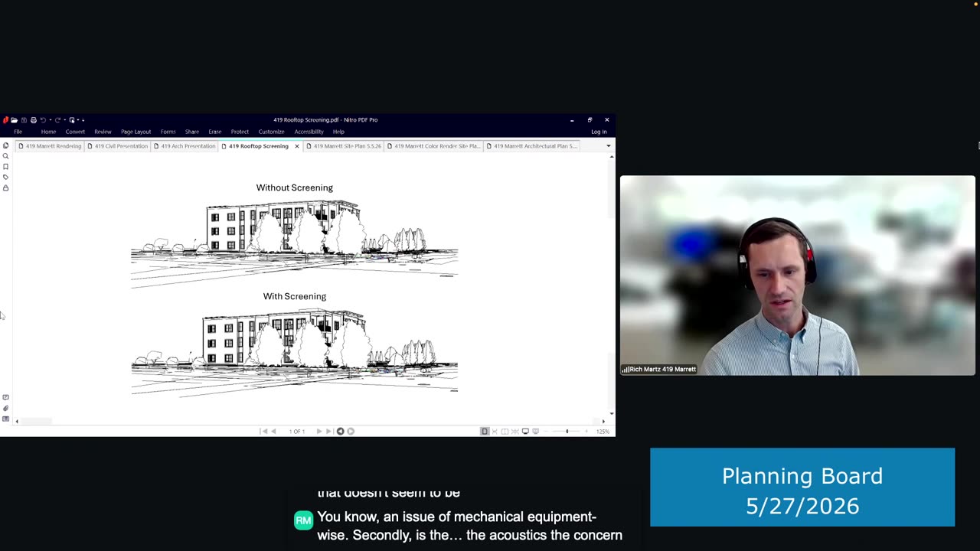Go to first page button in status bar
Viewport: 980px width, 551px height.
pyautogui.click(x=263, y=431)
